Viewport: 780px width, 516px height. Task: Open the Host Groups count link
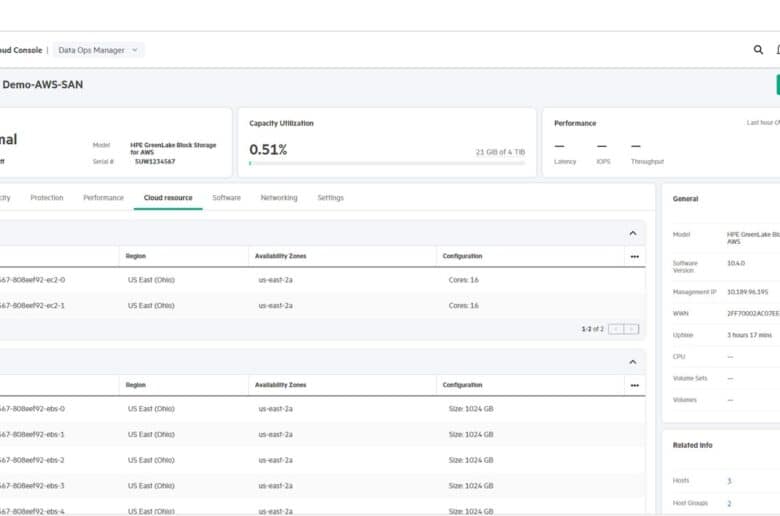[729, 503]
